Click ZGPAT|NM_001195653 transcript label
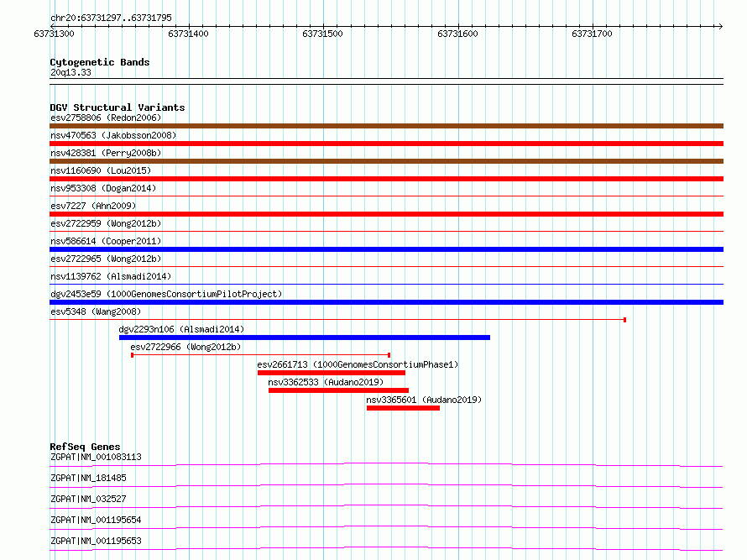Image resolution: width=747 pixels, height=560 pixels. (x=97, y=541)
